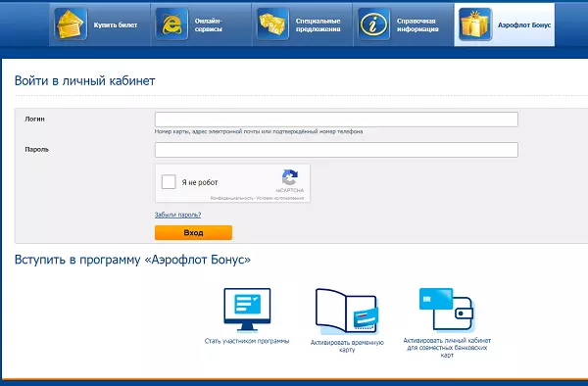Focus the Пароль input field
The height and width of the screenshot is (386, 588).
(336, 150)
